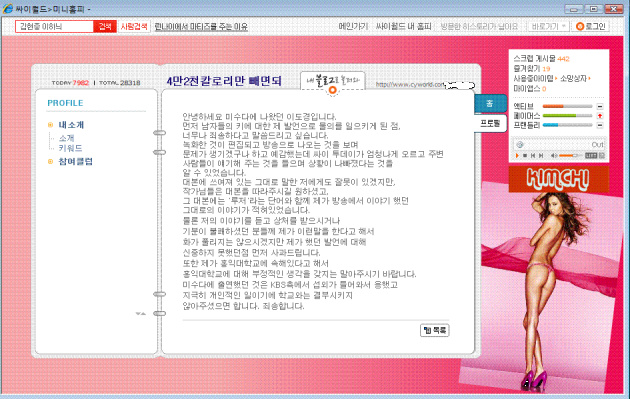Screen dimensions: 630x399
Task: Go to 메인가기 main page
Action: tap(353, 27)
